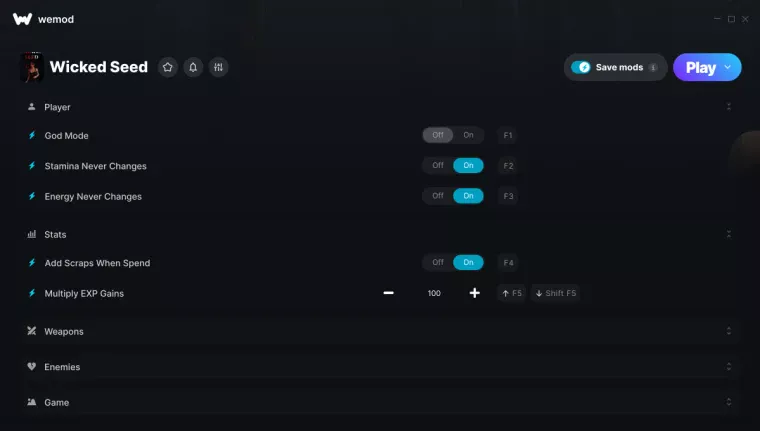Turn God Mode on

tap(468, 135)
